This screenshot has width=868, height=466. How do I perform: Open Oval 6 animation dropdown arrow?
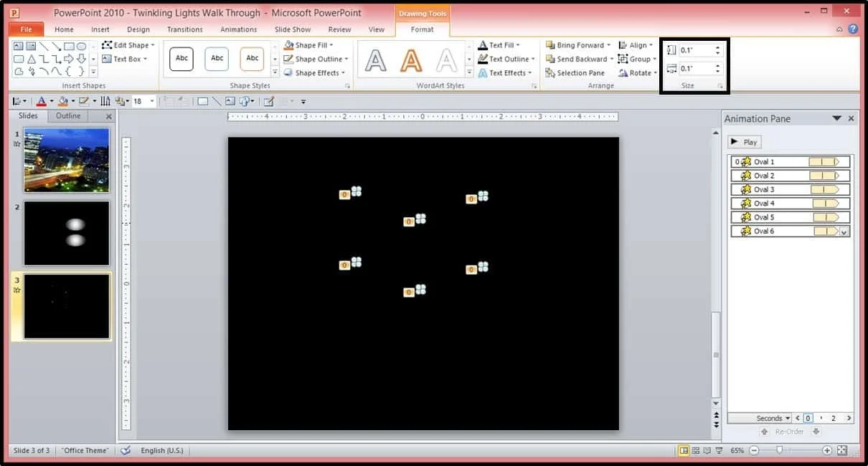pyautogui.click(x=844, y=232)
